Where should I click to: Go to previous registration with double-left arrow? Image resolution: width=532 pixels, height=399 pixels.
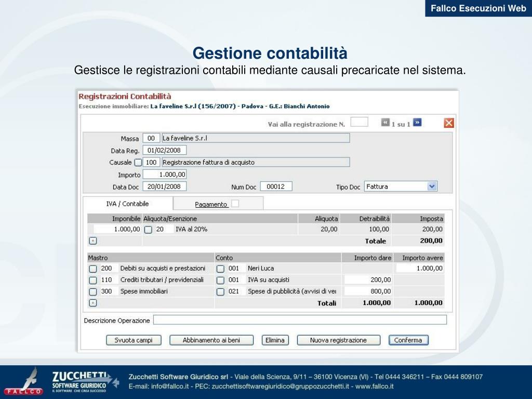[385, 123]
